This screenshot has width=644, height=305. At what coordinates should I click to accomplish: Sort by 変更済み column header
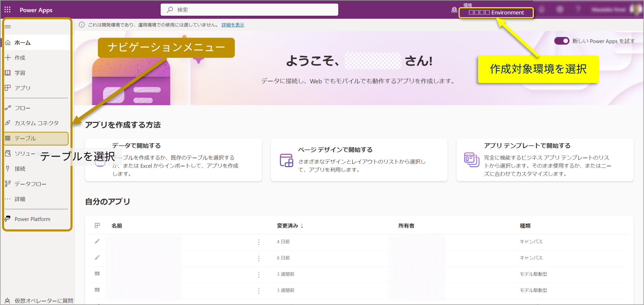point(290,226)
